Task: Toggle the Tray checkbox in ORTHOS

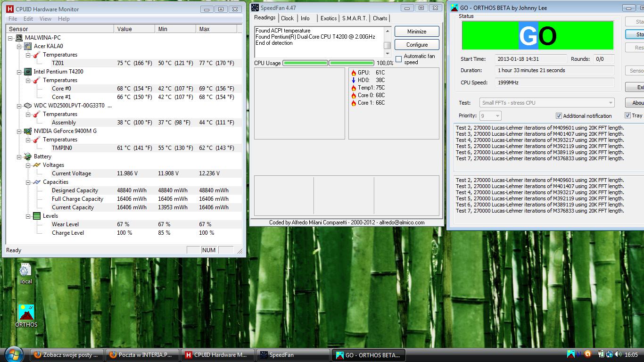Action: coord(627,115)
